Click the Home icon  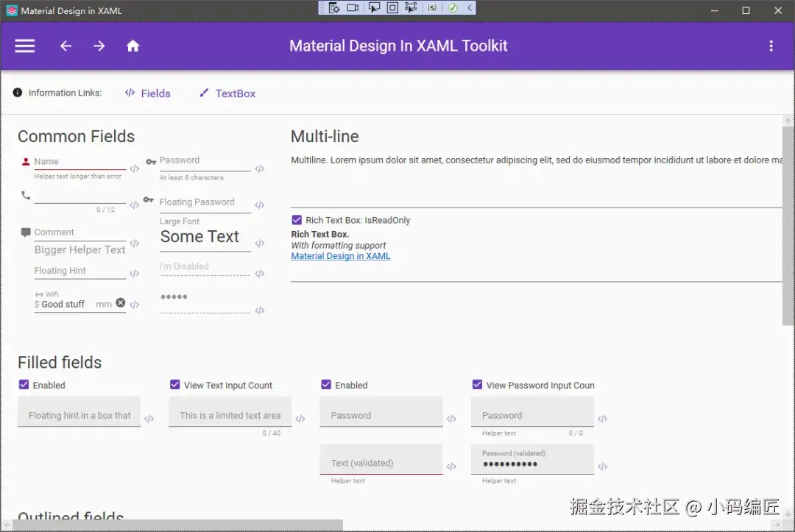click(x=132, y=46)
